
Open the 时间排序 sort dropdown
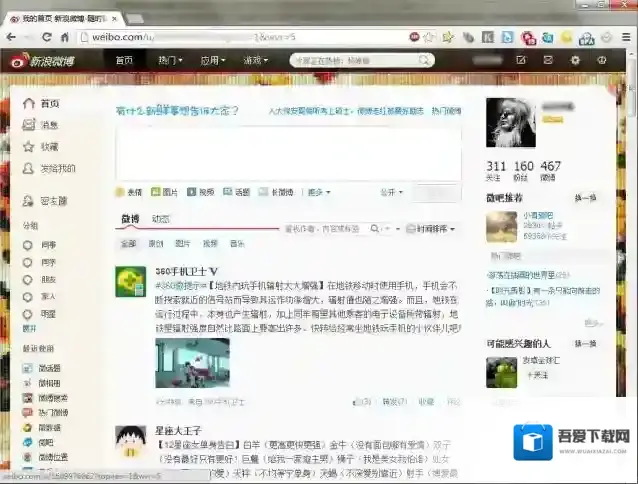pyautogui.click(x=430, y=229)
